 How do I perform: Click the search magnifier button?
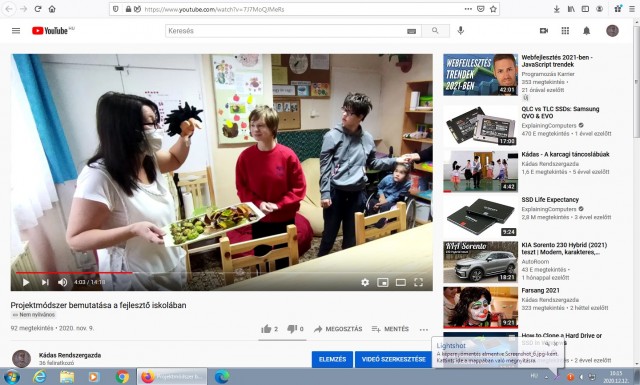pos(435,31)
